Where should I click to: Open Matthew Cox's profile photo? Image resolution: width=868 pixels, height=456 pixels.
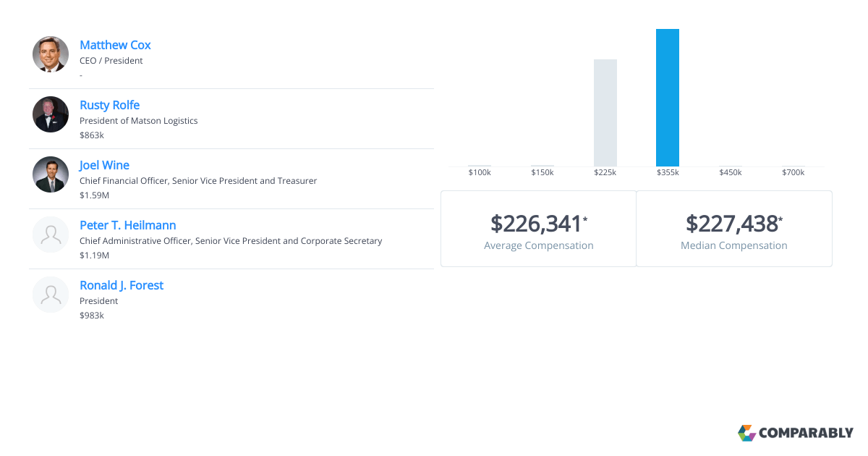pyautogui.click(x=50, y=54)
